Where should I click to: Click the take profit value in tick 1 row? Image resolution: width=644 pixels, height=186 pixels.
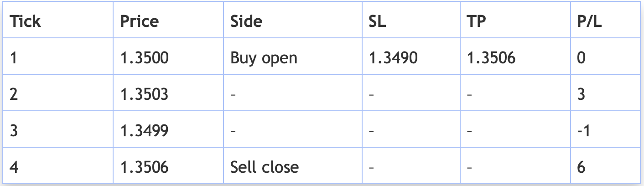click(x=491, y=58)
